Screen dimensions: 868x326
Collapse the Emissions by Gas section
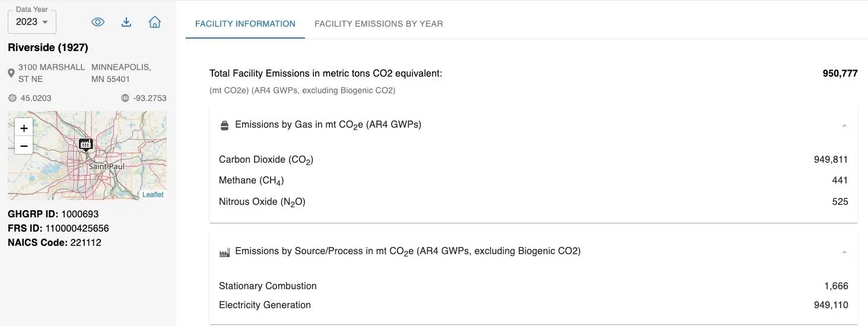[x=844, y=125]
